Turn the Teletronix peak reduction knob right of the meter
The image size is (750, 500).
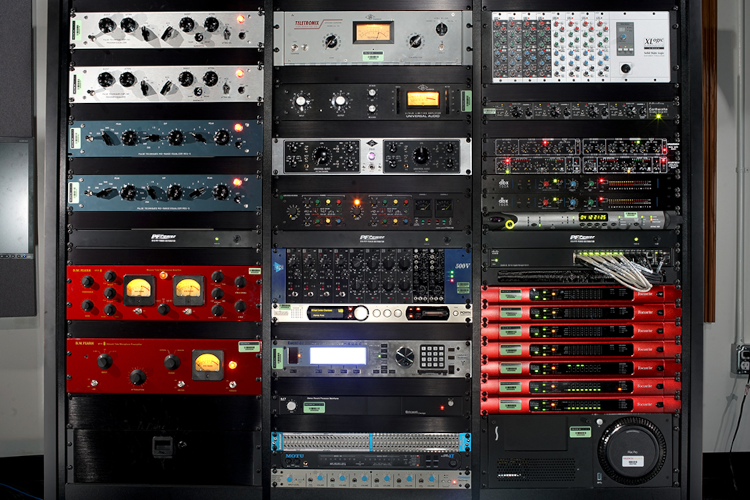(x=414, y=41)
